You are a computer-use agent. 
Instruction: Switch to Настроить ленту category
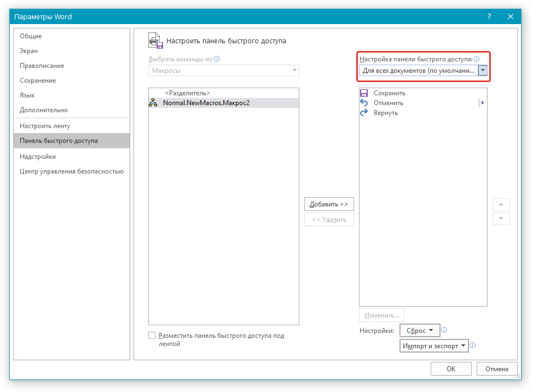(x=71, y=126)
